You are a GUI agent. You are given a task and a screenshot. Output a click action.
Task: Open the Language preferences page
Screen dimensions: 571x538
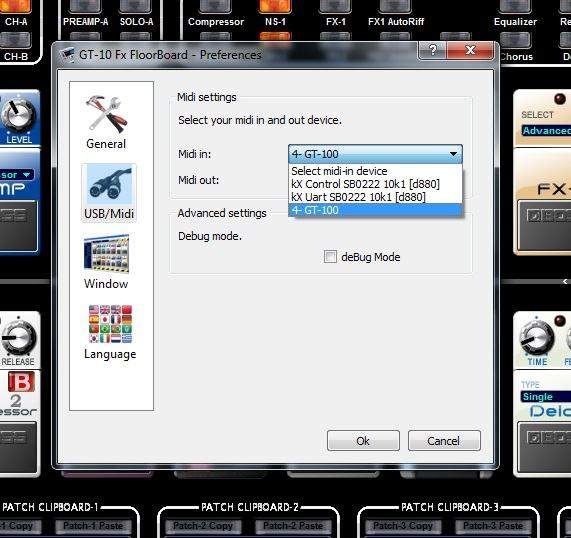[x=110, y=332]
